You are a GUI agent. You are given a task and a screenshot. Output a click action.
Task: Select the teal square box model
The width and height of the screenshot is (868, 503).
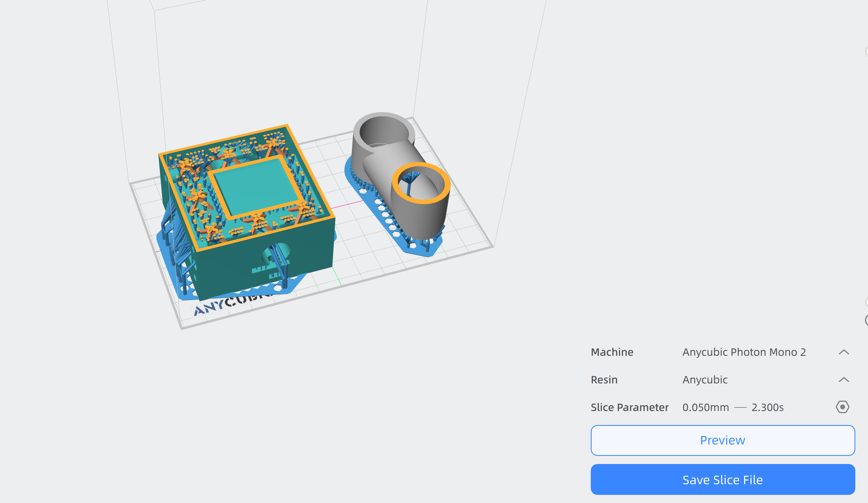[224, 272]
